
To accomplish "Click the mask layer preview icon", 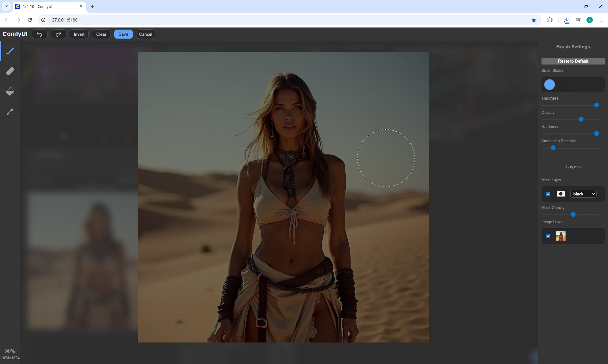I will [560, 194].
